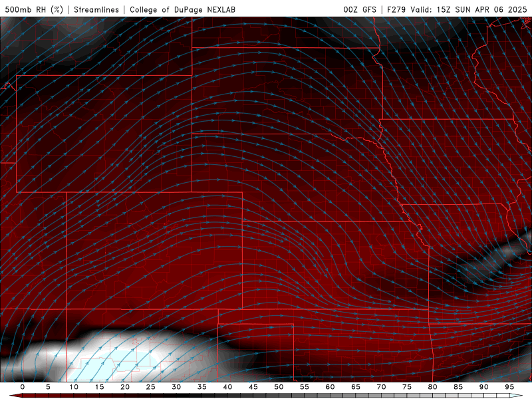
Task: Click "Valid: 15Z SUN APR 06 2025" text
Action: click(468, 9)
